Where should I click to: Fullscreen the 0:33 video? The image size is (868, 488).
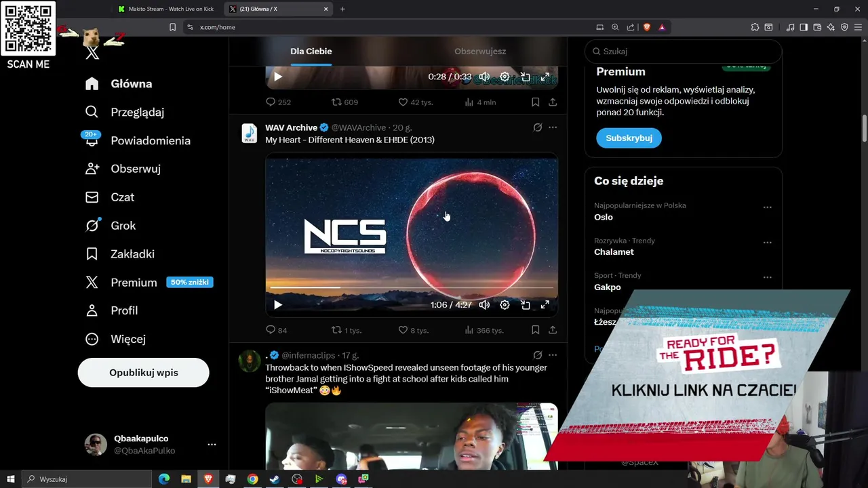click(x=545, y=77)
